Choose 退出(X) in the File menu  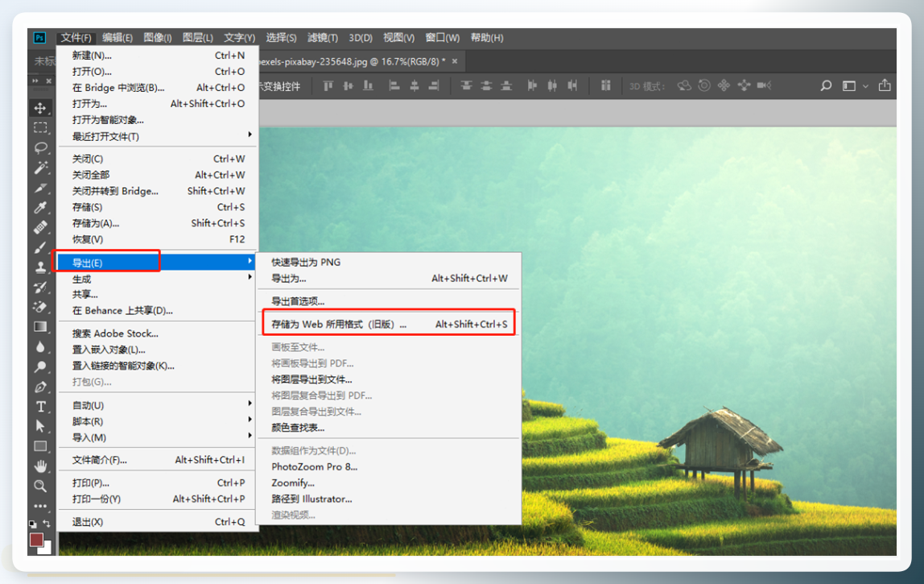[x=157, y=521]
